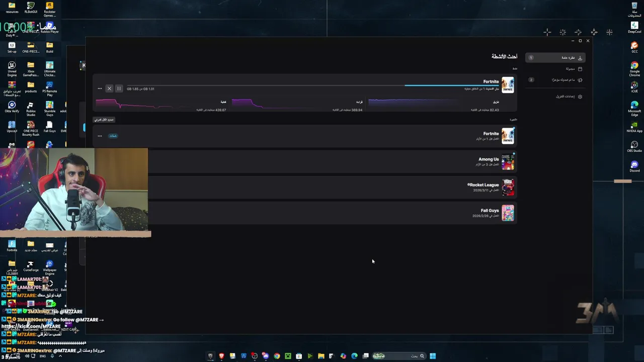The image size is (644, 362).
Task: Click the taskbar search box
Action: (399, 356)
